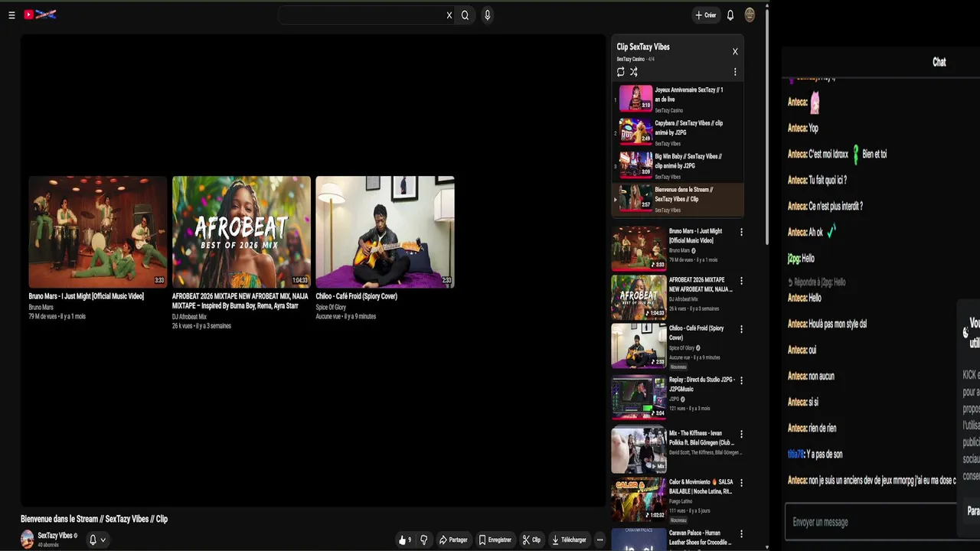Toggle playlist shuffle
The width and height of the screenshot is (980, 551).
634,72
